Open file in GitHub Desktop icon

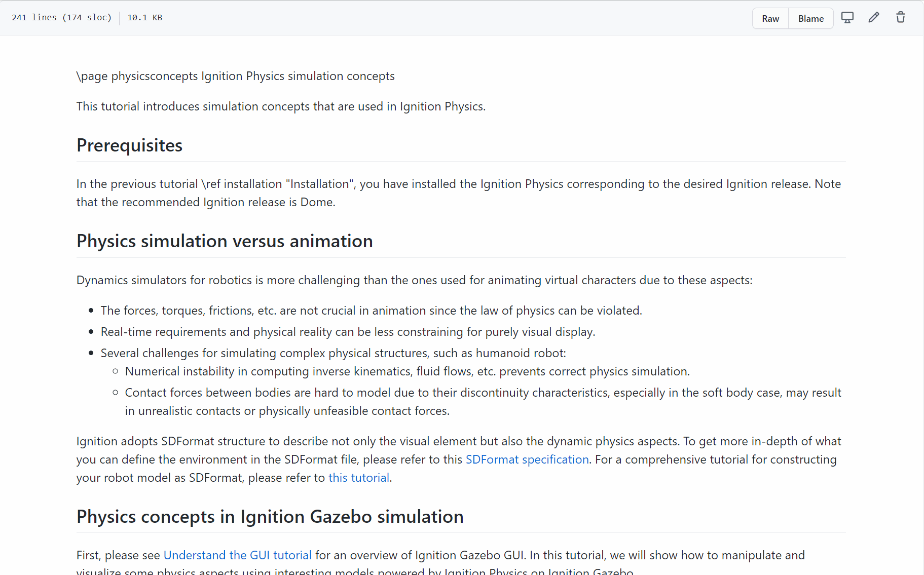pyautogui.click(x=847, y=18)
